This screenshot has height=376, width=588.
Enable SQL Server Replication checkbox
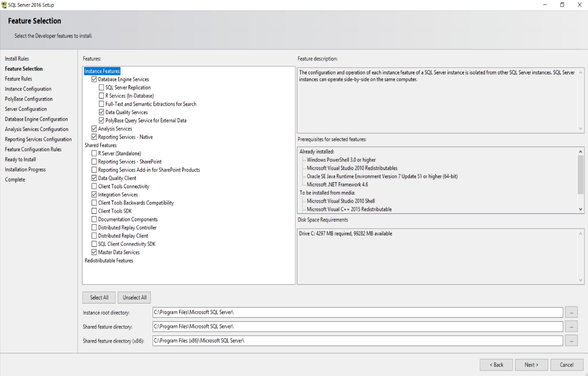tap(101, 87)
